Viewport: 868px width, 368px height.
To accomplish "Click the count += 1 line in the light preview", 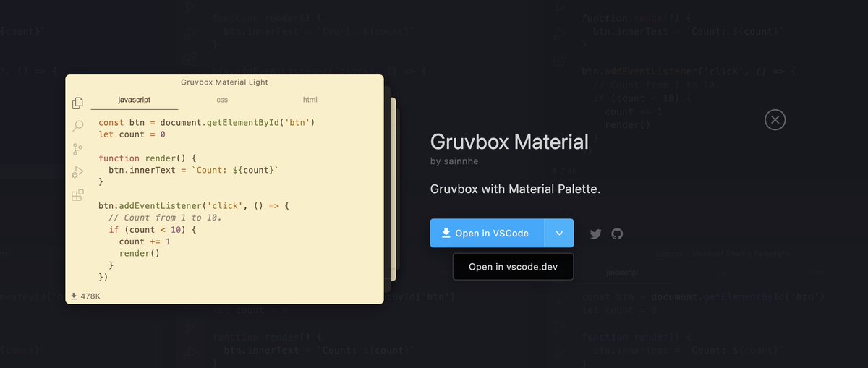I will (x=145, y=241).
